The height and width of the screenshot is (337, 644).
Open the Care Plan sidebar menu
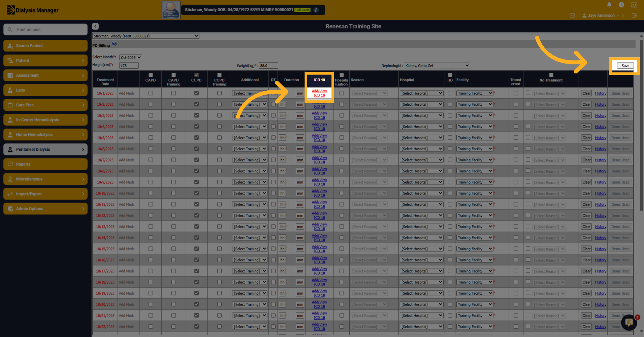point(45,105)
